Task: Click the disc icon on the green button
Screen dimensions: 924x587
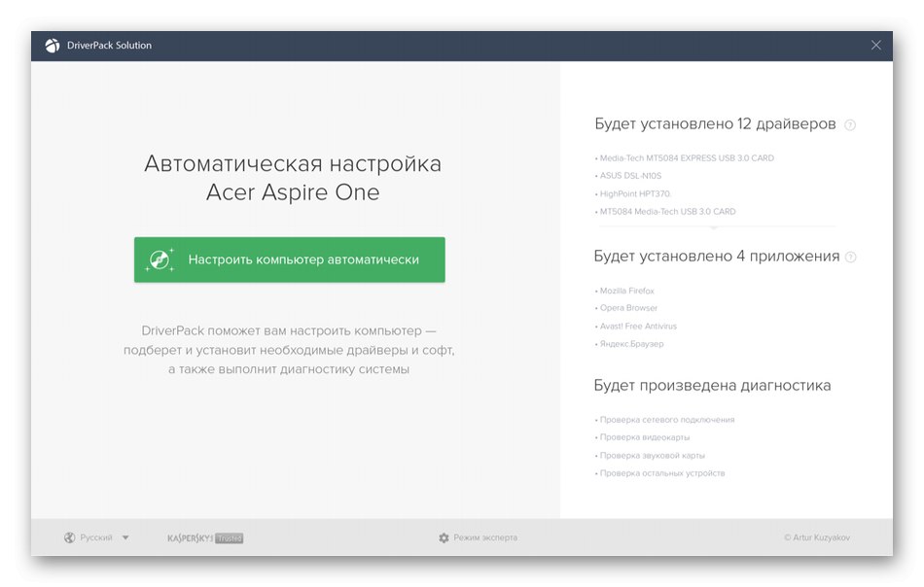Action: pyautogui.click(x=160, y=259)
